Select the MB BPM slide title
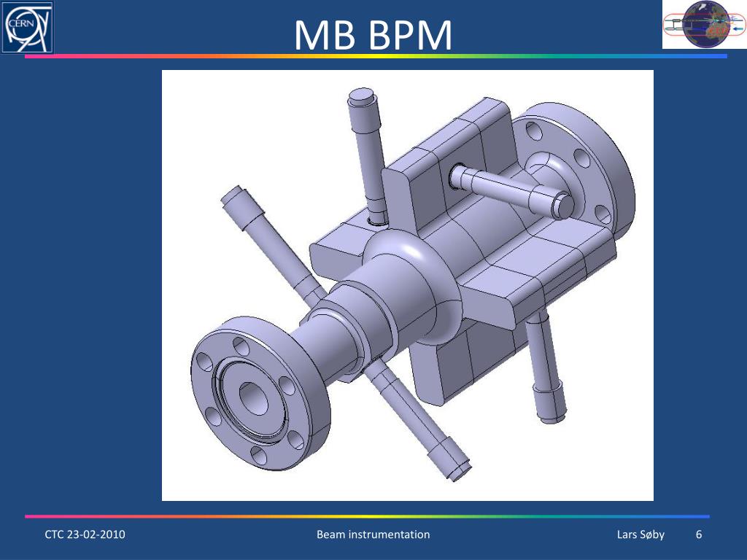The height and width of the screenshot is (560, 747). click(373, 35)
